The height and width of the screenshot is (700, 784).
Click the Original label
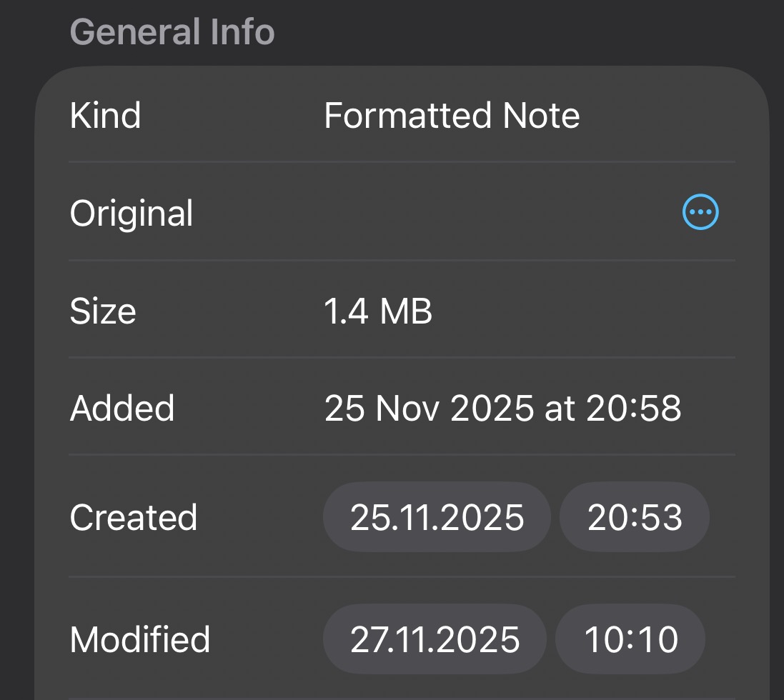[132, 213]
